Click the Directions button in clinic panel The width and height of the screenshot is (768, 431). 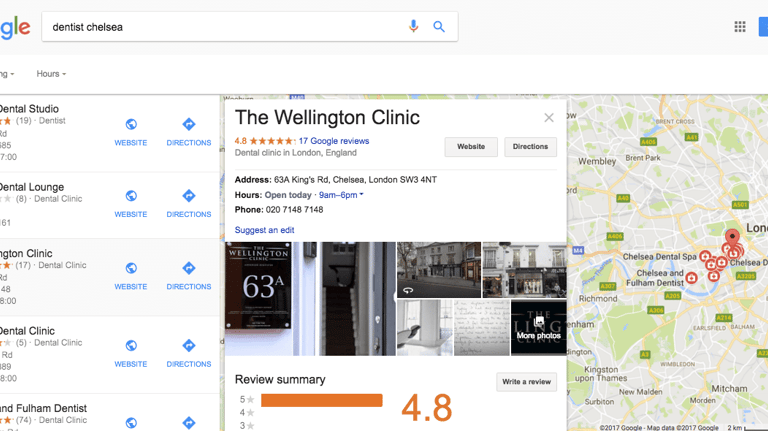pyautogui.click(x=530, y=147)
